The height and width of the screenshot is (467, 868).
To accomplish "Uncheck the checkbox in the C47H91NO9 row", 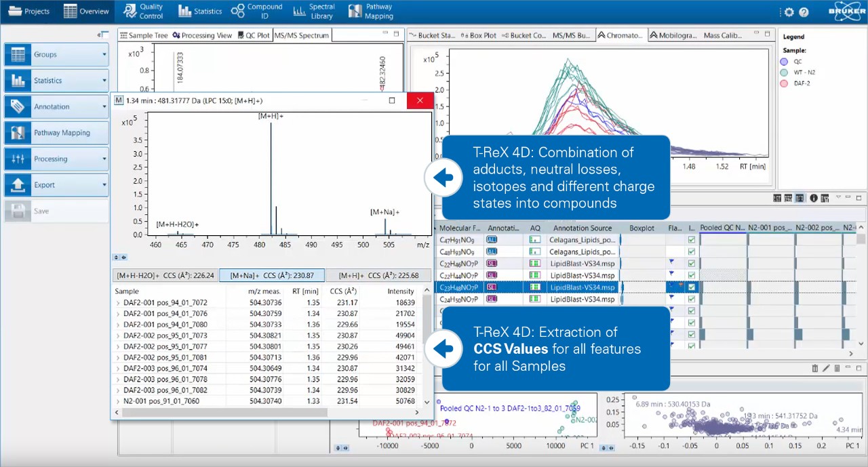I will [x=691, y=240].
